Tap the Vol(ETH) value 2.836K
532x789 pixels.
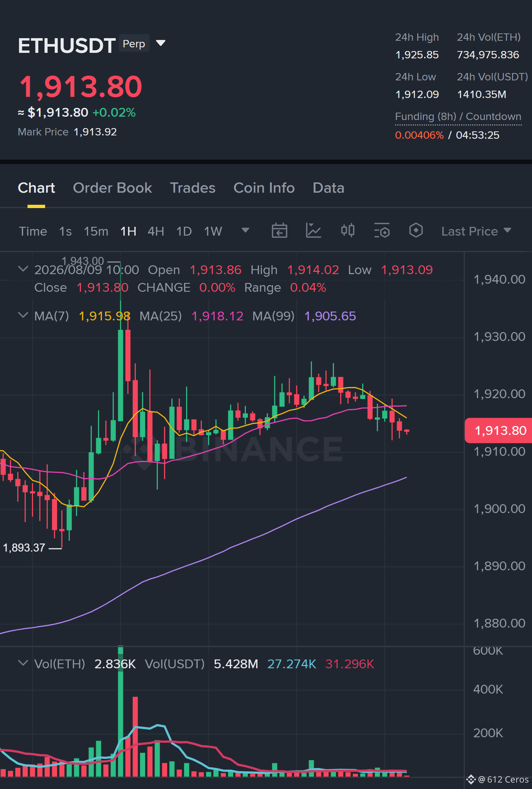click(115, 664)
